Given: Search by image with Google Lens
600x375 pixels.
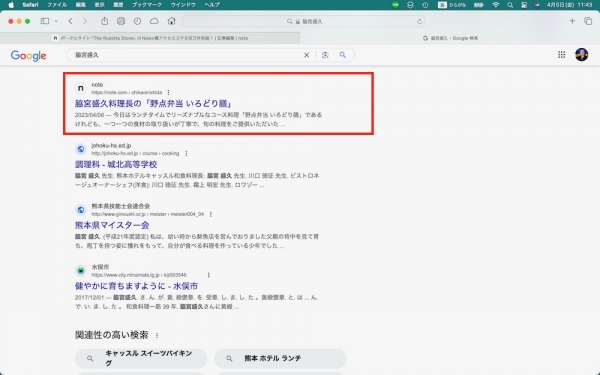Looking at the screenshot, I should coord(325,55).
